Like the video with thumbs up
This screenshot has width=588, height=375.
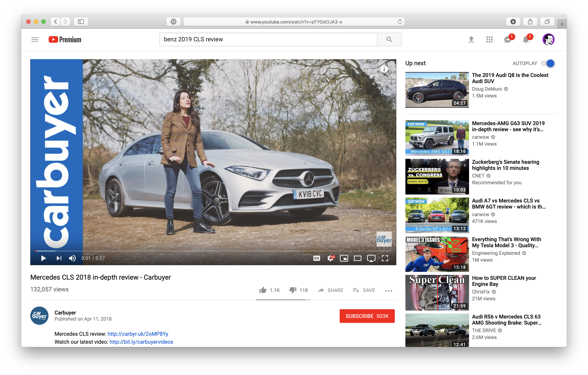click(269, 290)
